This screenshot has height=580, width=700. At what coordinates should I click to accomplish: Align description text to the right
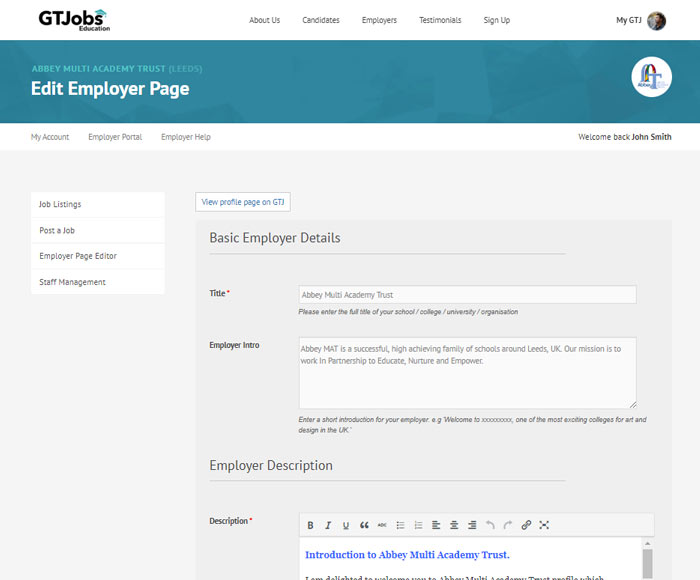[472, 525]
